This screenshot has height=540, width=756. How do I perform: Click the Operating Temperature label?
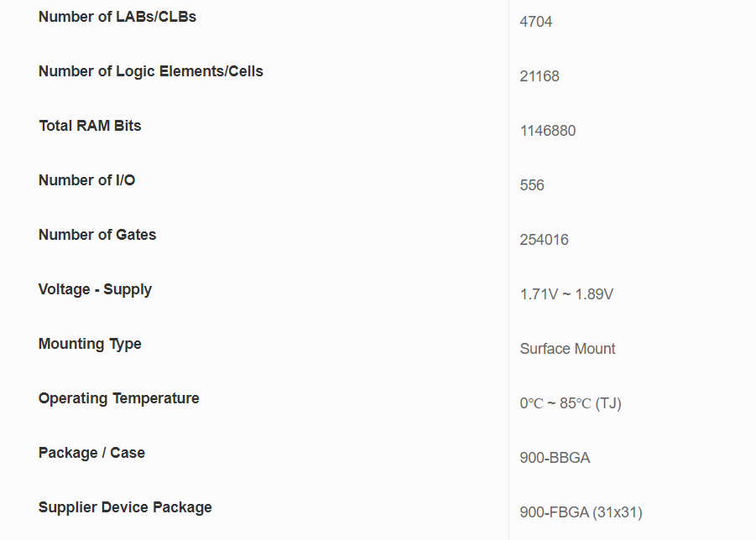tap(119, 398)
